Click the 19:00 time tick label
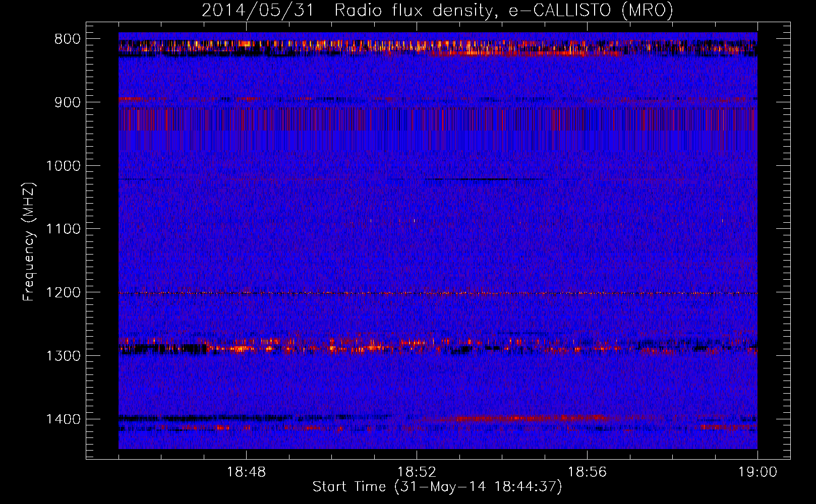The width and height of the screenshot is (816, 504). tap(757, 472)
